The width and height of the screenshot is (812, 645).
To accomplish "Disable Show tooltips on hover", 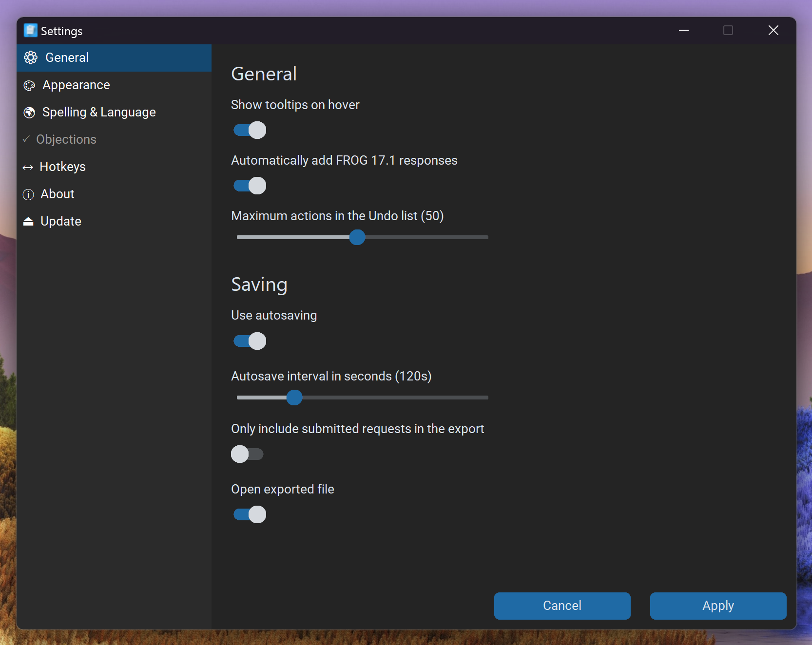I will (250, 130).
